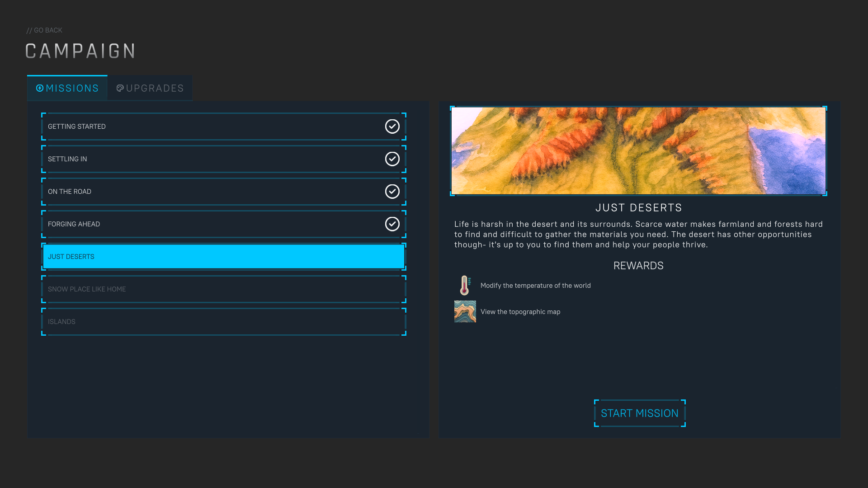The width and height of the screenshot is (868, 488).
Task: Click the Upgrades tab palette icon
Action: click(x=120, y=88)
